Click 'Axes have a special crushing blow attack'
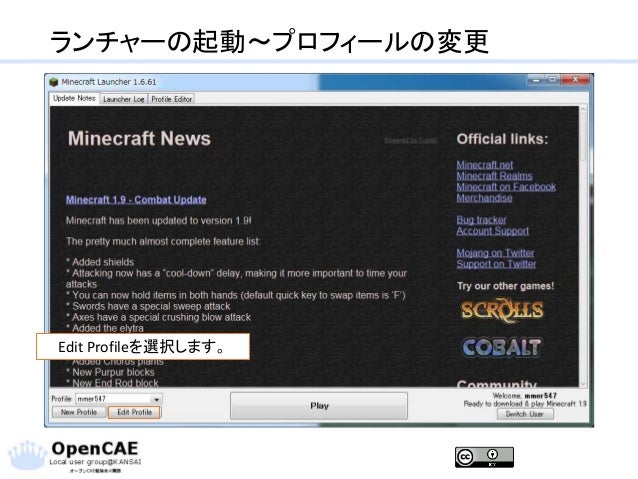Image resolution: width=638 pixels, height=479 pixels. 158,317
